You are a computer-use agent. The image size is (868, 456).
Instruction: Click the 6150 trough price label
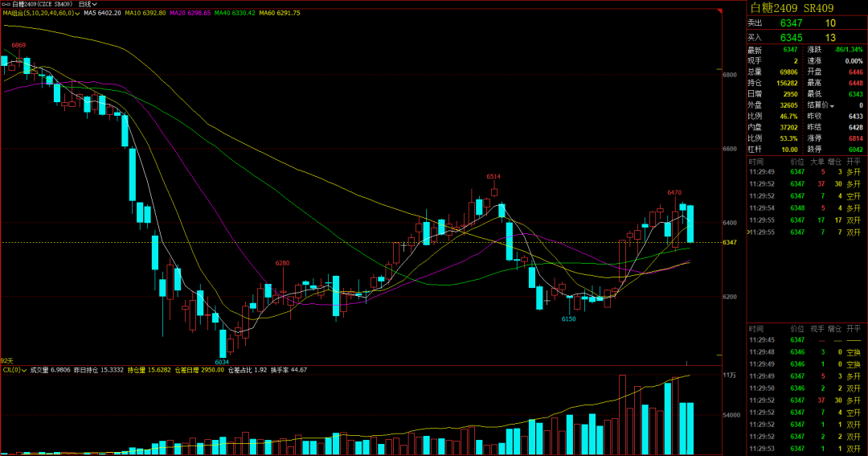pos(568,319)
